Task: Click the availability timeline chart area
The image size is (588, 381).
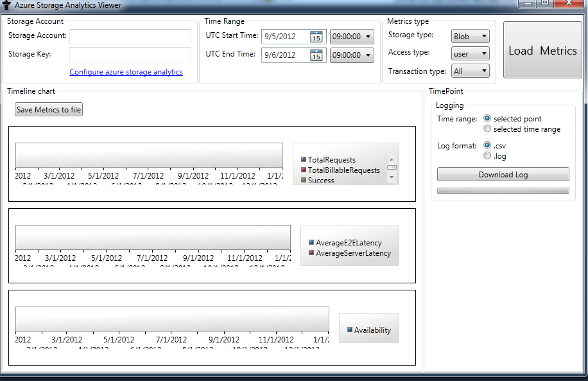Action: tap(172, 319)
